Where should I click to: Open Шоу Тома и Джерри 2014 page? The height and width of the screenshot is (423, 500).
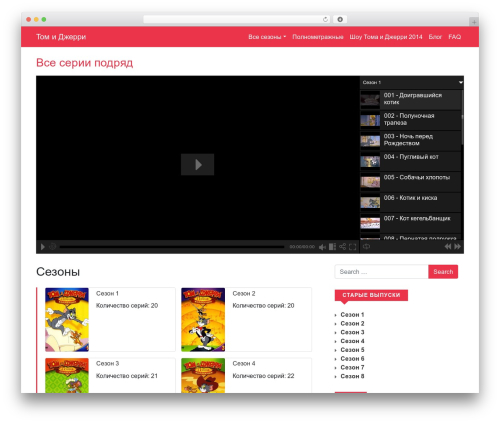[x=386, y=37]
